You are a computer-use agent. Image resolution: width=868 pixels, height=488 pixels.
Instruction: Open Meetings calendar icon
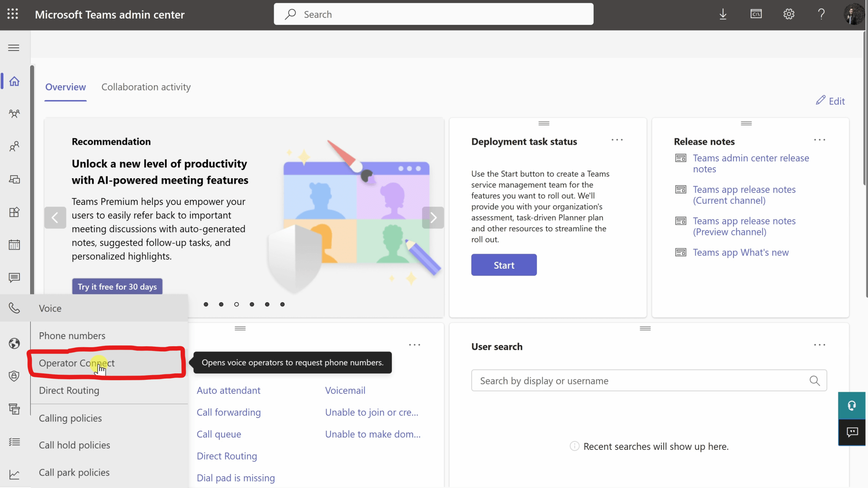(x=14, y=245)
